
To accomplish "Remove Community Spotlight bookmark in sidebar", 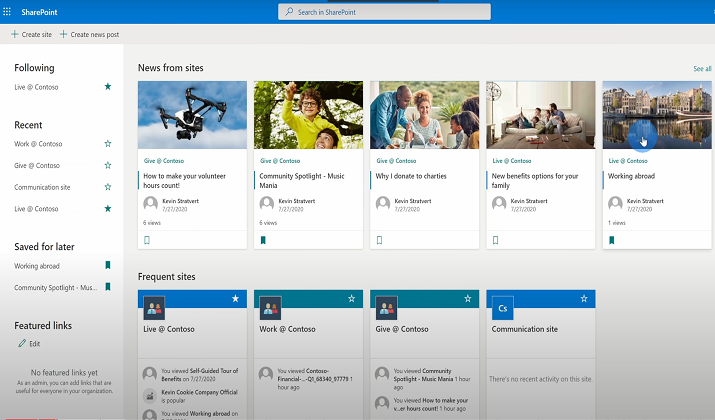I will pos(108,287).
